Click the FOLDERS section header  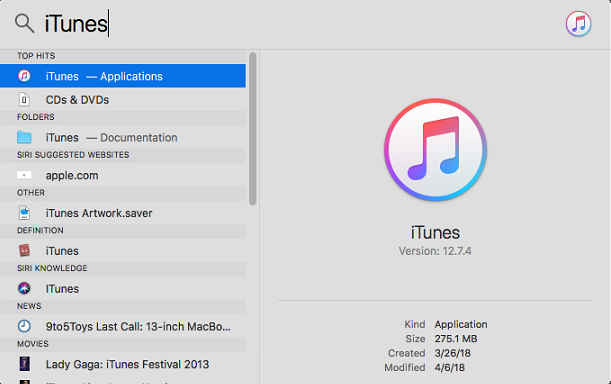35,117
